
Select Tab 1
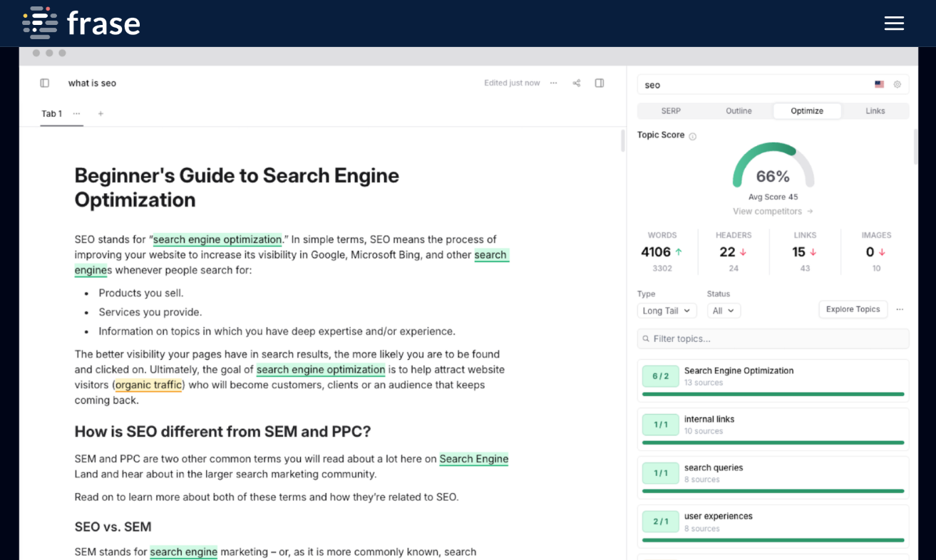point(51,113)
